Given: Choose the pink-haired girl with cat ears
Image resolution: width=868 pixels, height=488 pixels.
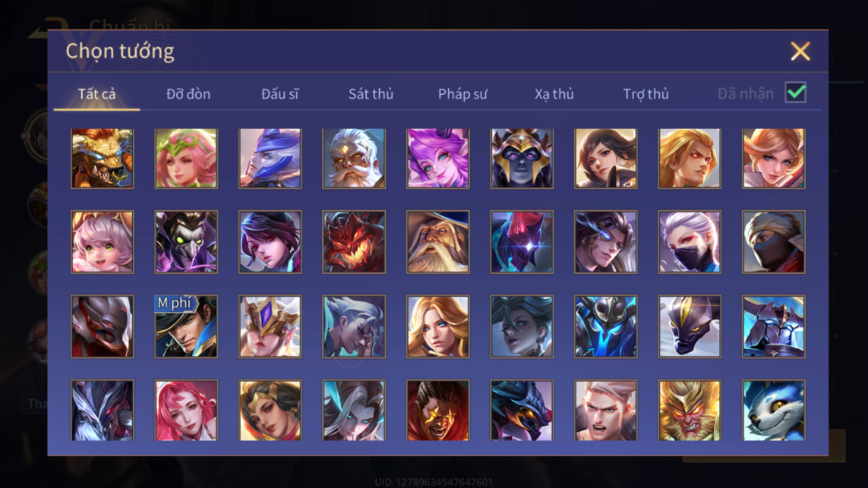Looking at the screenshot, I should (x=103, y=242).
